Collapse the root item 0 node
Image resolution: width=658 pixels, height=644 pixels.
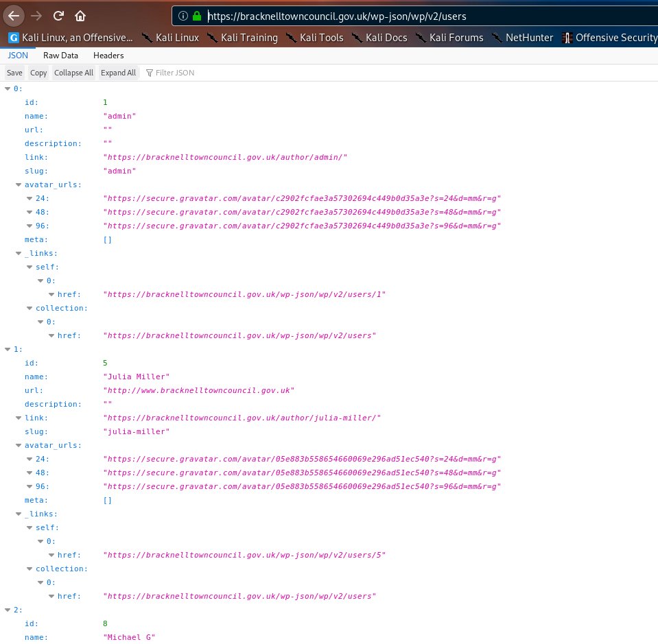pos(8,88)
